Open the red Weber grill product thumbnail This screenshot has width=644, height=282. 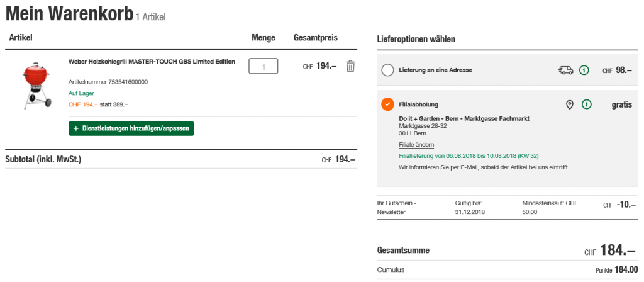35,84
